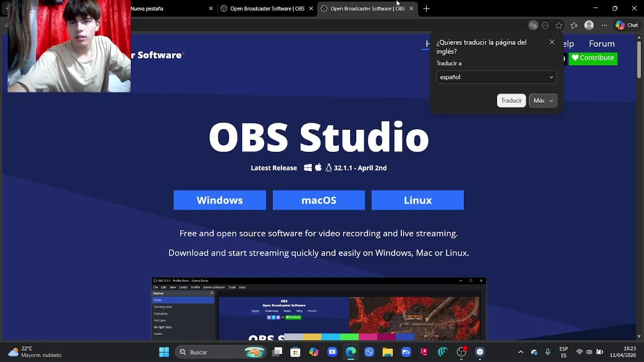This screenshot has height=362, width=644.
Task: Open the smiley face app on taskbar
Action: coord(479,352)
